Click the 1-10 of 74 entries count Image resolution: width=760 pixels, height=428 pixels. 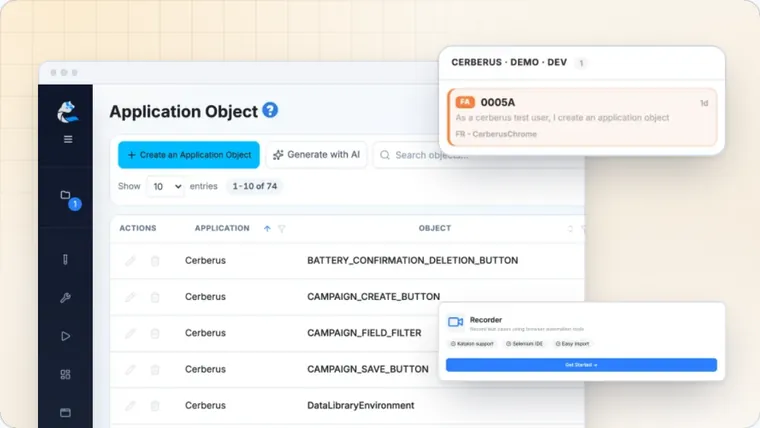click(x=254, y=186)
